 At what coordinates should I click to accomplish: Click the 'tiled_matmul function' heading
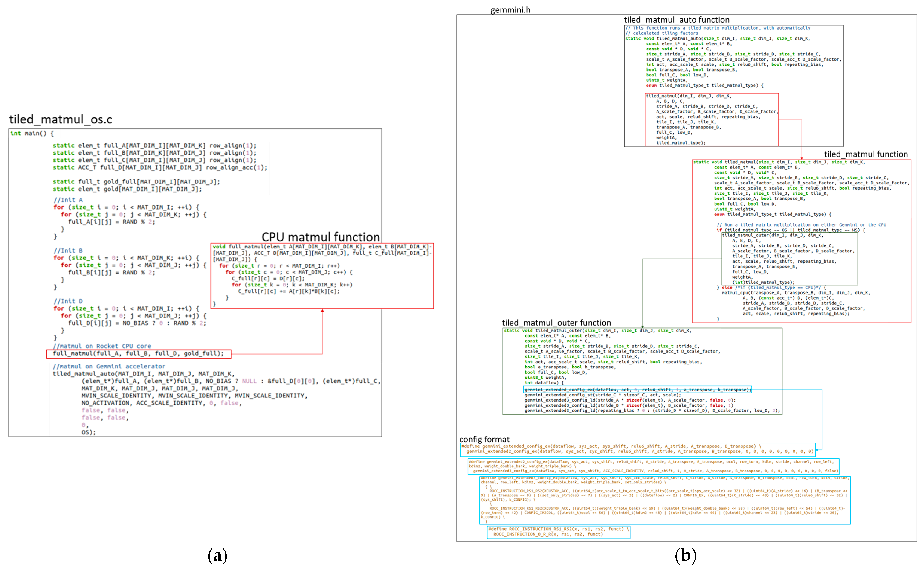coord(865,154)
